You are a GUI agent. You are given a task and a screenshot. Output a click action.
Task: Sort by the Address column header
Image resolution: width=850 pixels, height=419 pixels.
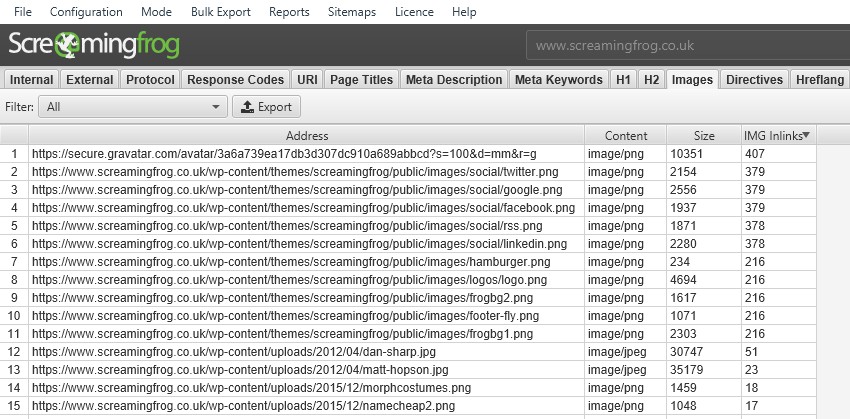tap(307, 136)
